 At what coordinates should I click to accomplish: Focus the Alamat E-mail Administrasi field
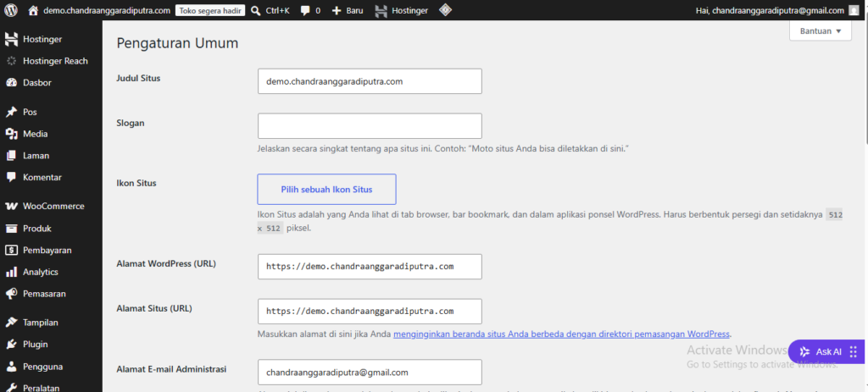[x=370, y=373]
